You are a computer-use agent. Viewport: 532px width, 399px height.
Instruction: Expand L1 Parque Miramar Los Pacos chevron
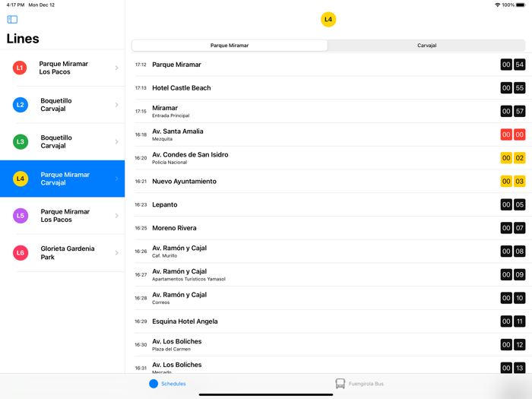pyautogui.click(x=116, y=68)
